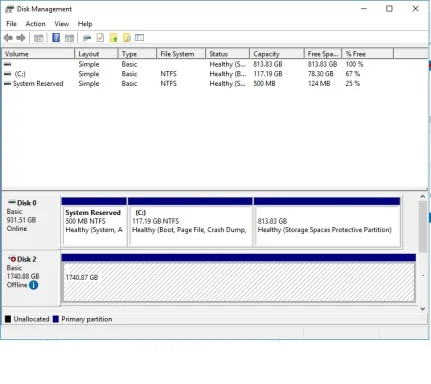Maximize the Disk Management window
Screen dimensions: 431x384
point(389,9)
